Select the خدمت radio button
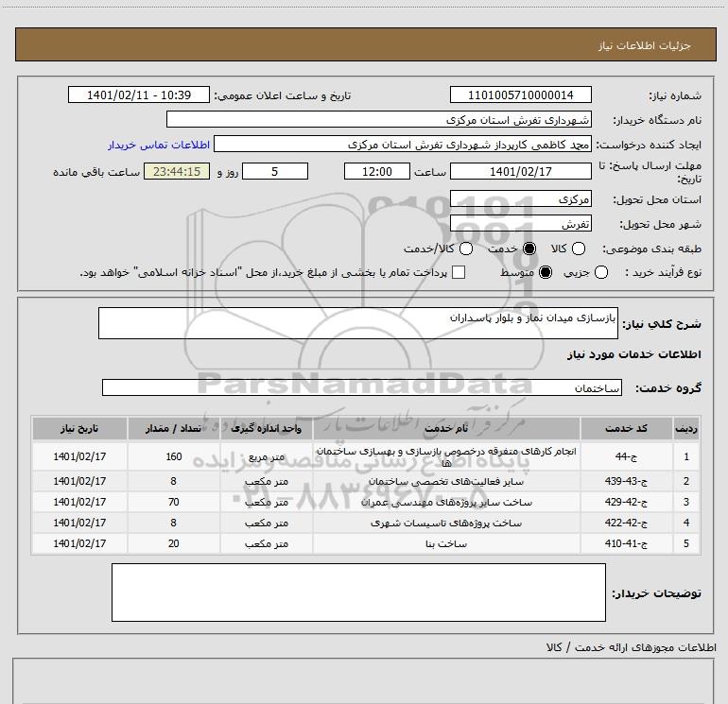Screen dimensions: 728x704 (x=529, y=249)
